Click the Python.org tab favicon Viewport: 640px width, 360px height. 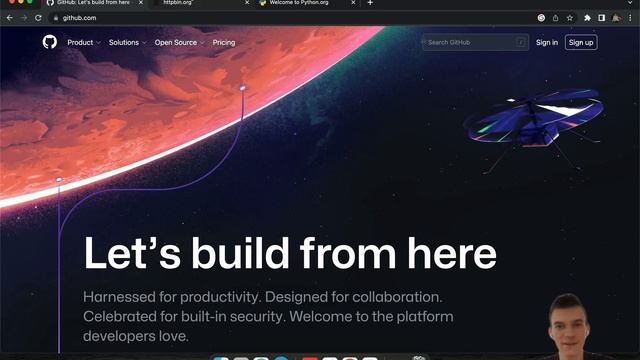[x=263, y=2]
